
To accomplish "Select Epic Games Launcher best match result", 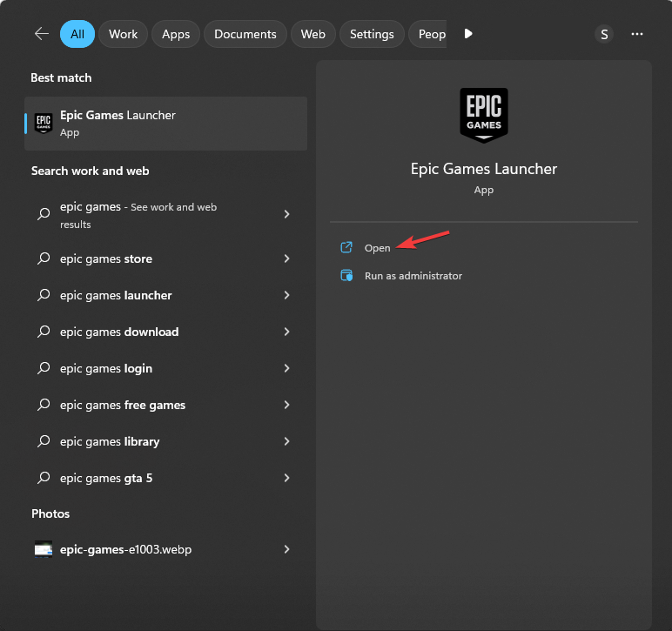I will tap(166, 124).
